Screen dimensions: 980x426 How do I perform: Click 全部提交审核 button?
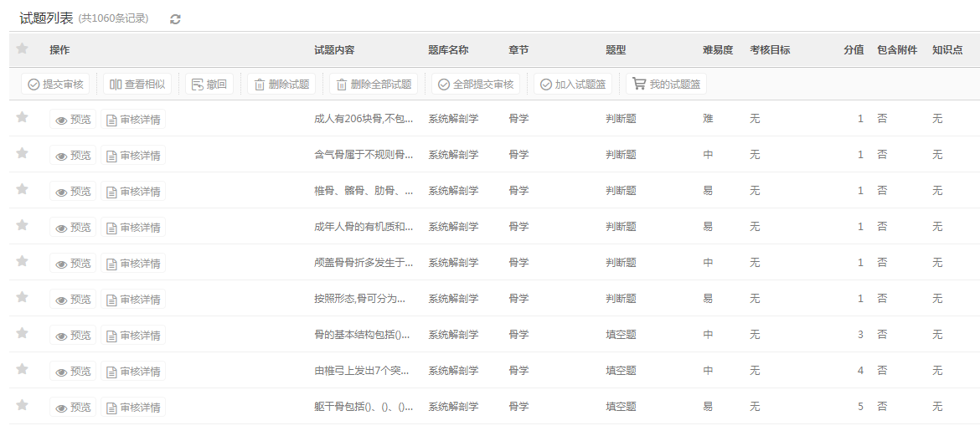click(x=476, y=85)
